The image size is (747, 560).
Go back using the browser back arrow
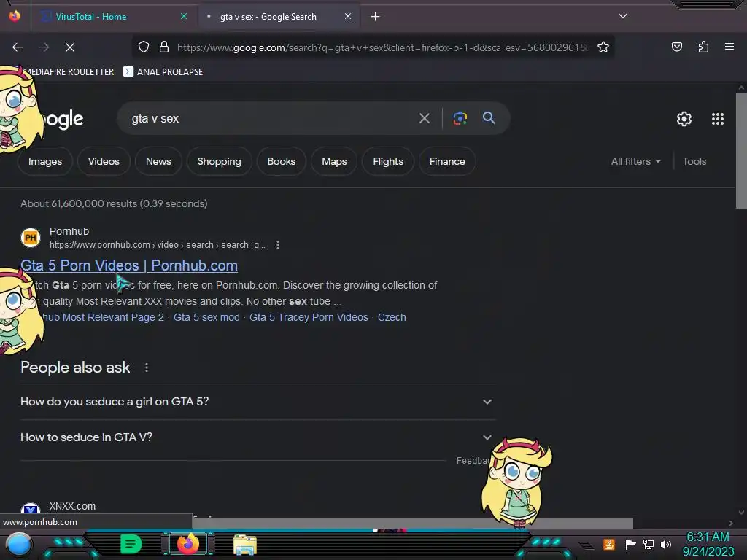[18, 47]
